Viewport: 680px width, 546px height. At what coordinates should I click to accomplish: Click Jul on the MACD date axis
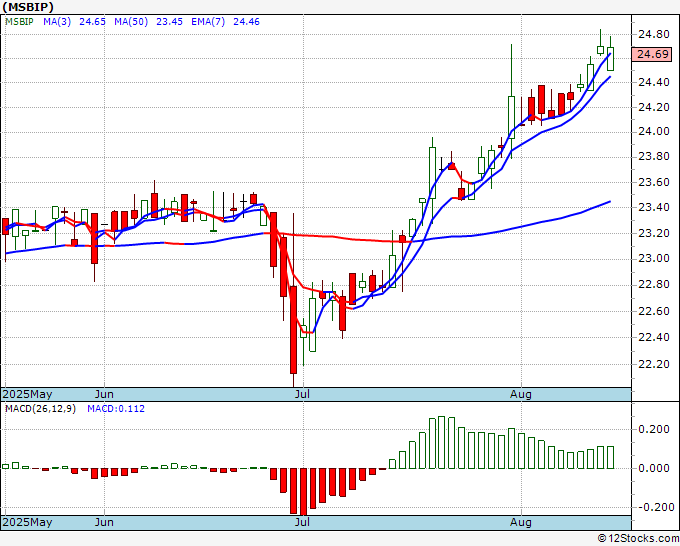click(302, 522)
